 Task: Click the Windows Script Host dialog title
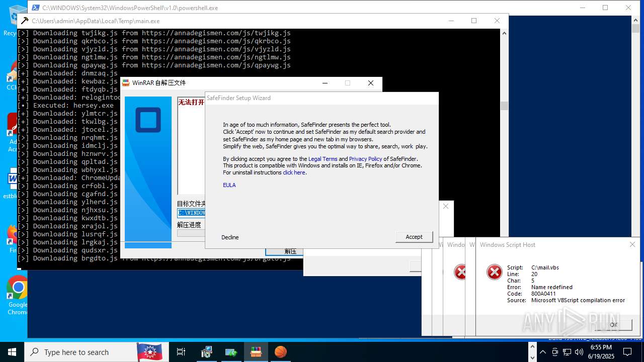pyautogui.click(x=508, y=245)
